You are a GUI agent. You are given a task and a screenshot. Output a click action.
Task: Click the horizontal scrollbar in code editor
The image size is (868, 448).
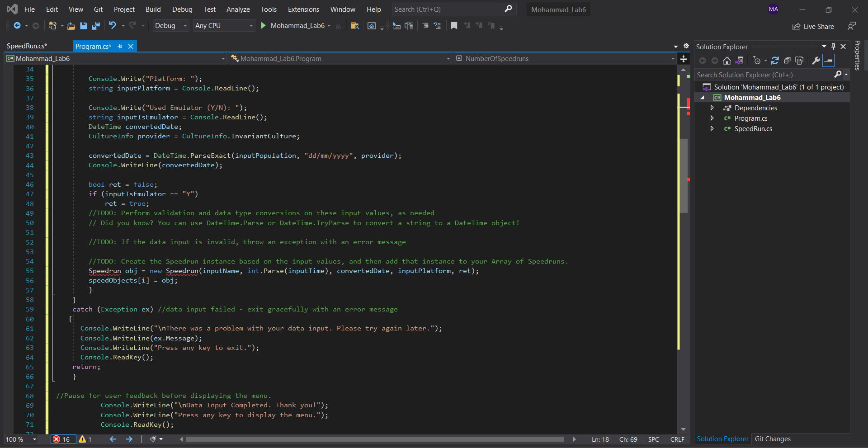pyautogui.click(x=375, y=439)
